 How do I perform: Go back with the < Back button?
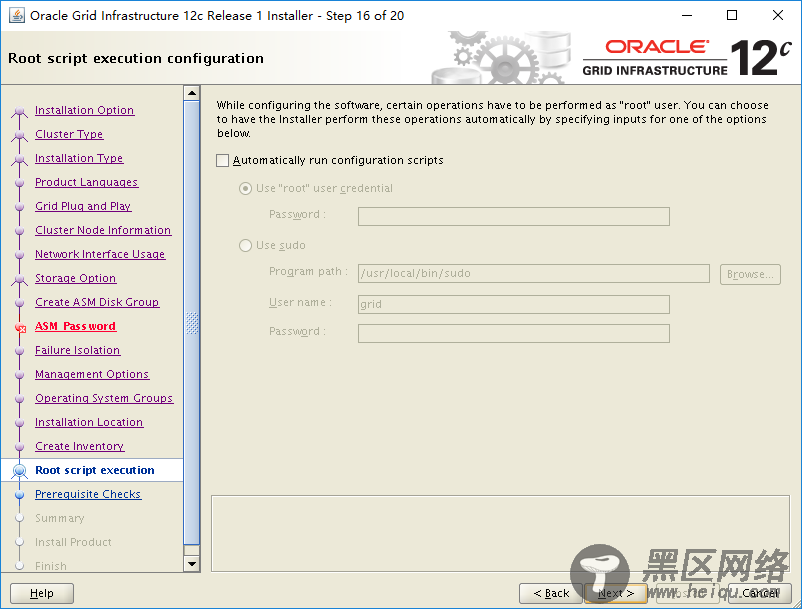(x=551, y=593)
